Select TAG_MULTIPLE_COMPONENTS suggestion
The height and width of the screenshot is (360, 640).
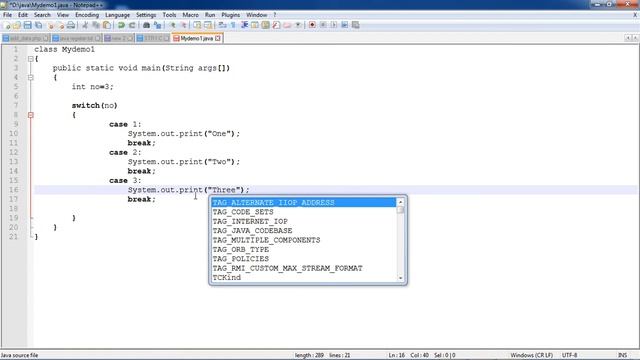pos(304,240)
